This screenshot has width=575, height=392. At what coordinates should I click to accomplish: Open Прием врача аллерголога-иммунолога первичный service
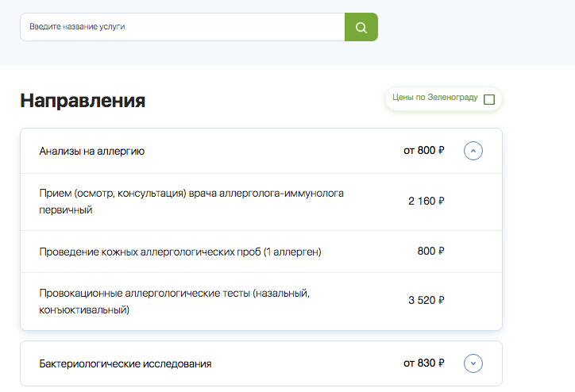191,193
